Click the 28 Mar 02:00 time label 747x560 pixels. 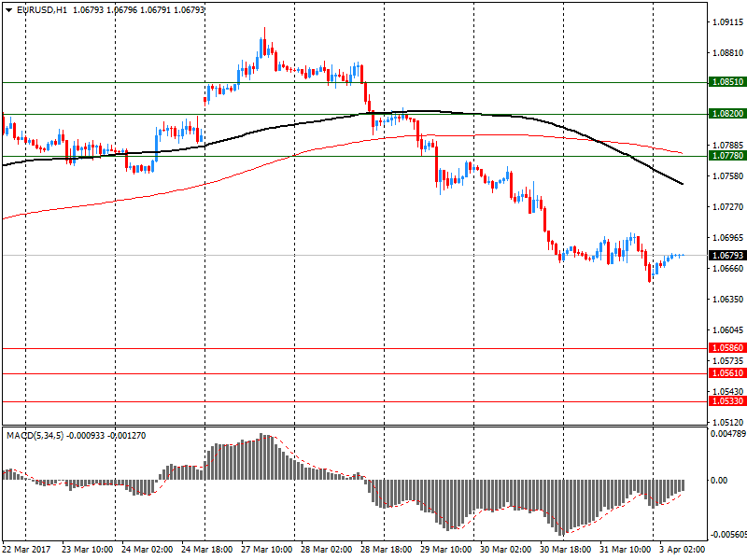pos(326,550)
